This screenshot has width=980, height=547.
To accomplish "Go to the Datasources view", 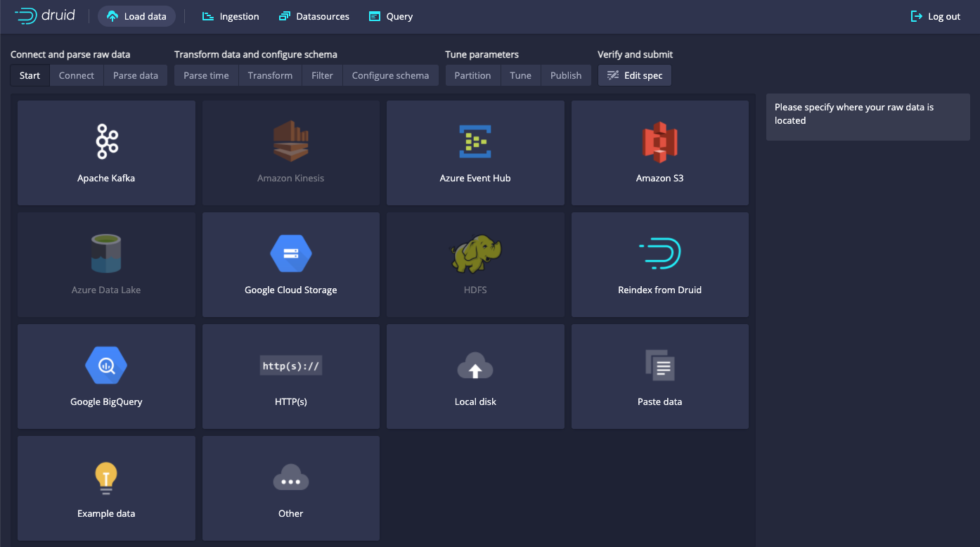I will (x=314, y=16).
